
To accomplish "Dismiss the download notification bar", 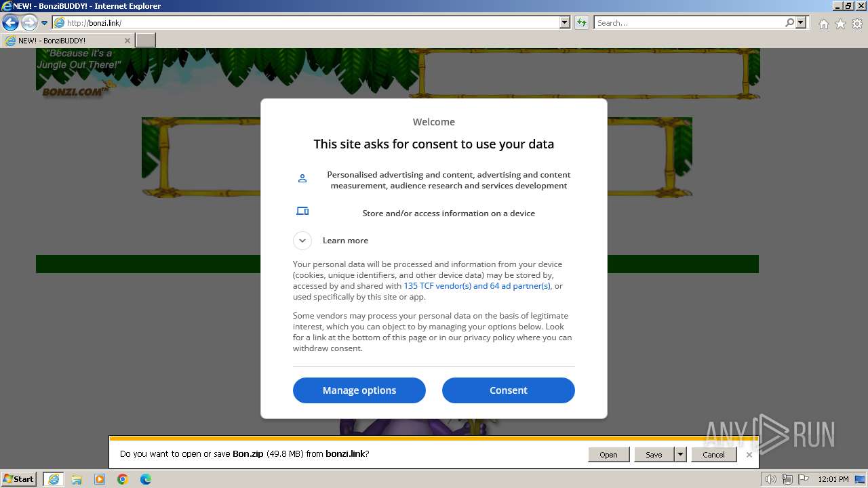I will (749, 455).
